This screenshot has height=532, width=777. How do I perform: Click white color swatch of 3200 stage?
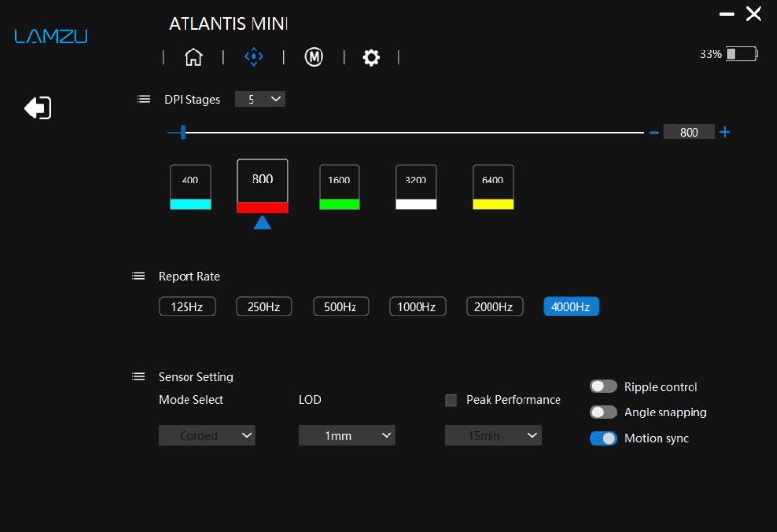click(417, 204)
